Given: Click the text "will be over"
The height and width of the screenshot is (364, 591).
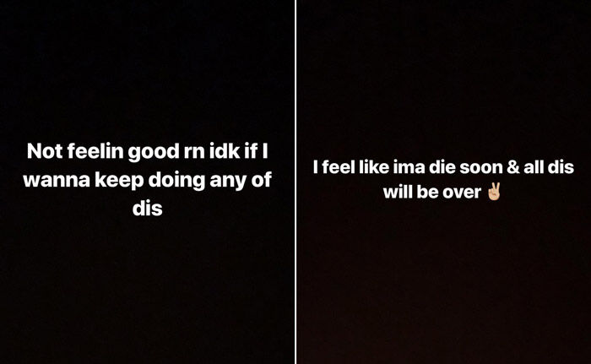Looking at the screenshot, I should coord(432,192).
